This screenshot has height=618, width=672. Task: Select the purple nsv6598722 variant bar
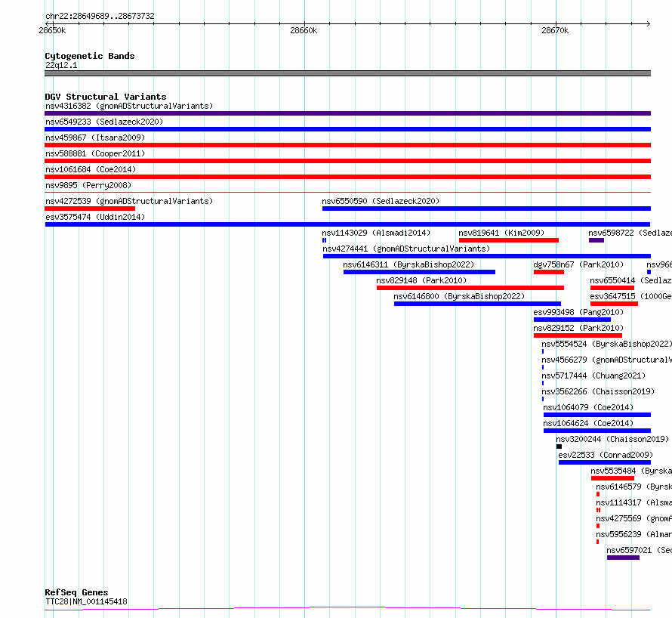[x=596, y=240]
